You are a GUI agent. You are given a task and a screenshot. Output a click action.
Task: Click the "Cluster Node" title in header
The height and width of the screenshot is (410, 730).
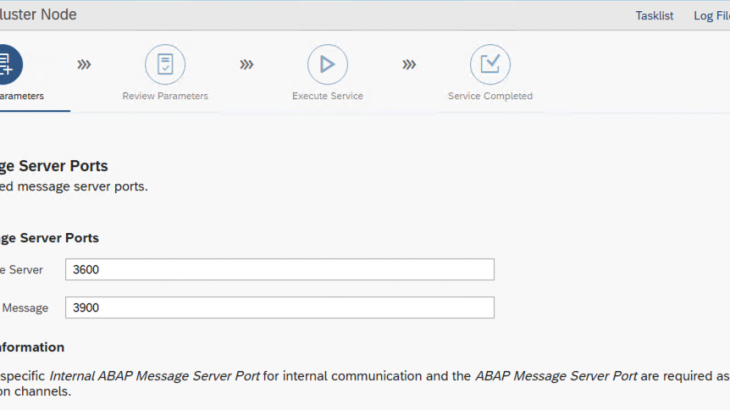[x=38, y=15]
